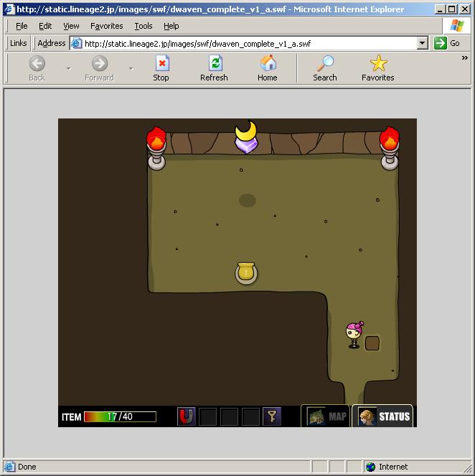Click the yellow pot on the floor
Screen dimensions: 475x476
246,274
